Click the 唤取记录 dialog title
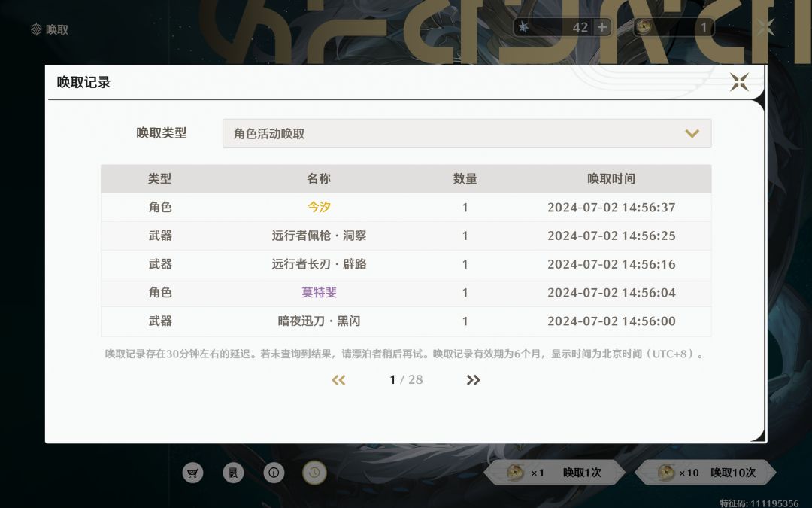 tap(83, 83)
